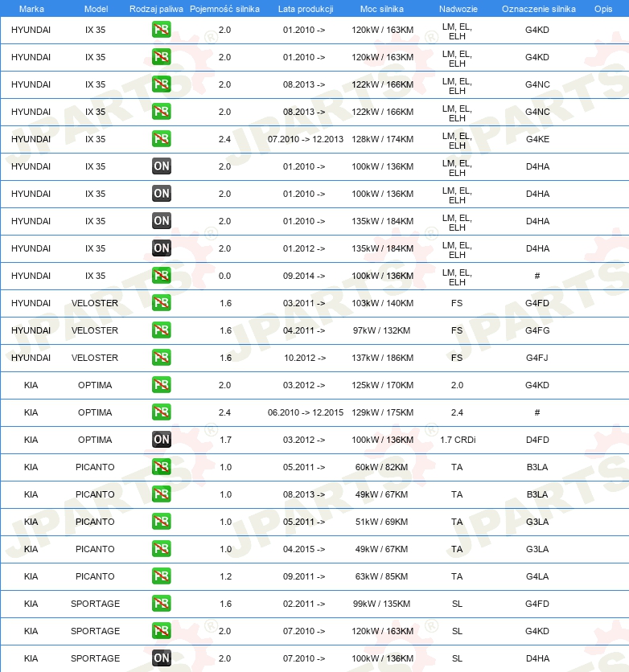Select the G4KE engine code cell
This screenshot has width=629, height=672.
coord(537,139)
